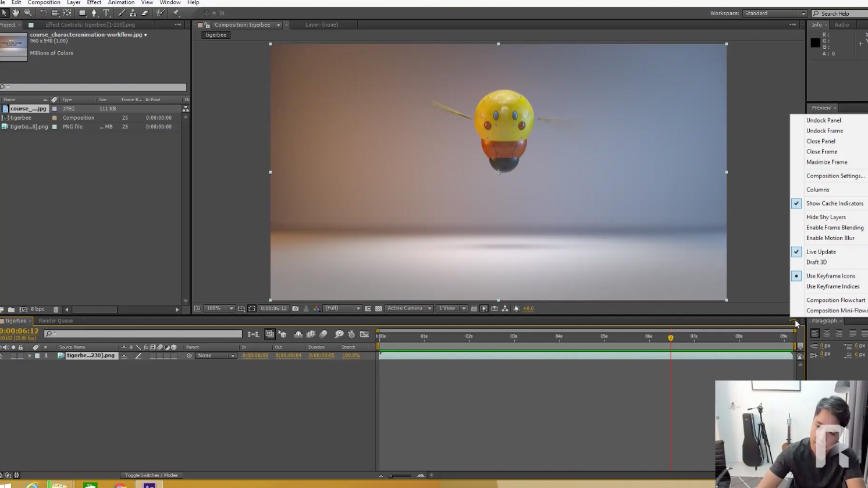This screenshot has height=488, width=868.
Task: Select the Puppet Pin tool
Action: [x=176, y=13]
